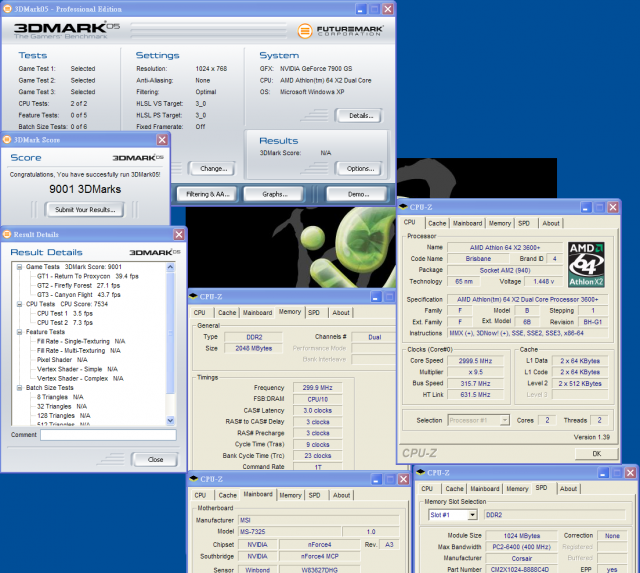Open results Options... button

[x=359, y=169]
